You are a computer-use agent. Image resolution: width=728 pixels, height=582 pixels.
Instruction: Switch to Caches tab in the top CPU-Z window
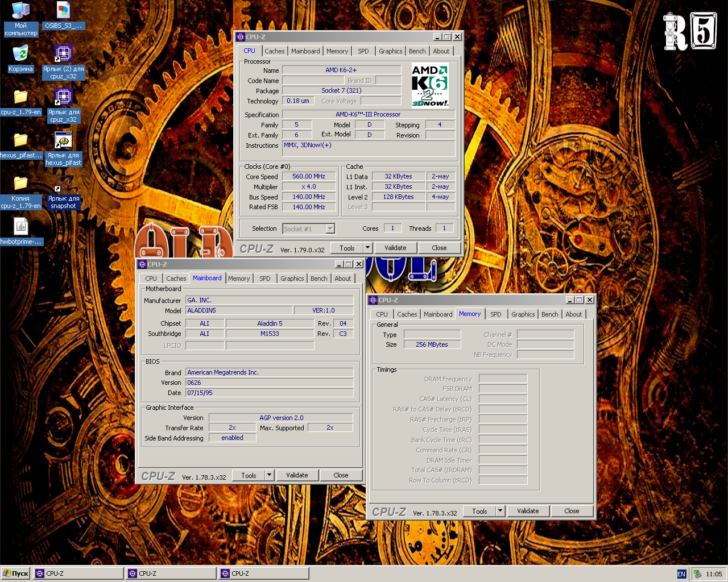(x=274, y=51)
